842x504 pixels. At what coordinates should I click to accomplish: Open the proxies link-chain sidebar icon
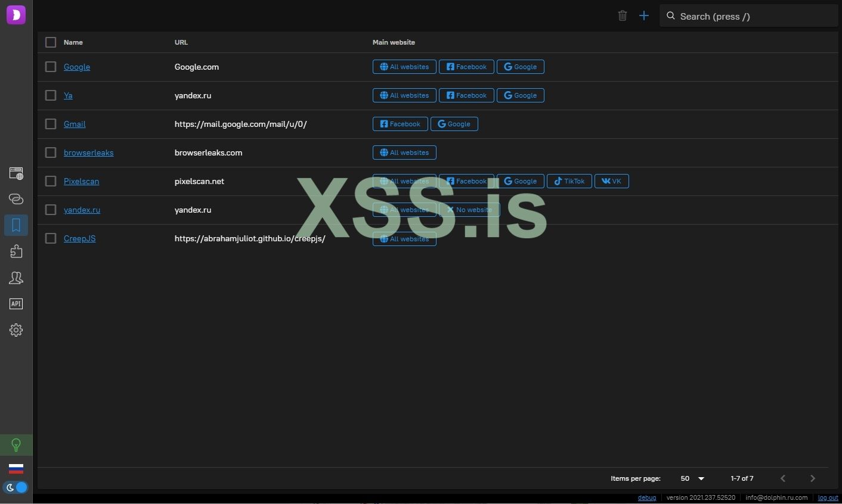[x=16, y=199]
